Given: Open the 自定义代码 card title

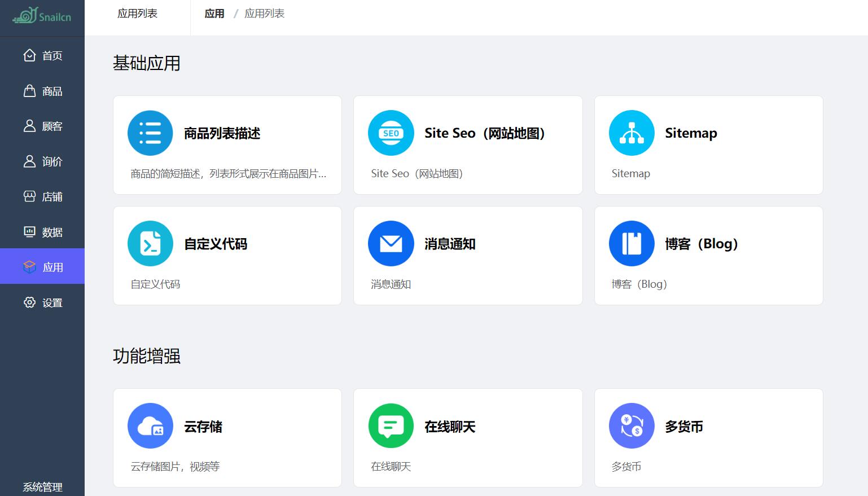Looking at the screenshot, I should click(x=216, y=244).
